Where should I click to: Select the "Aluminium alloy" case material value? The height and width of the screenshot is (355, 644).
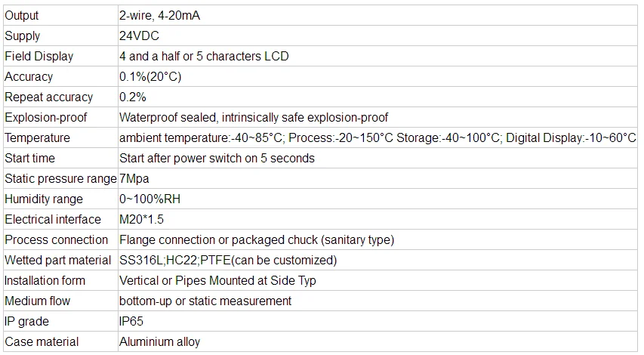click(160, 341)
